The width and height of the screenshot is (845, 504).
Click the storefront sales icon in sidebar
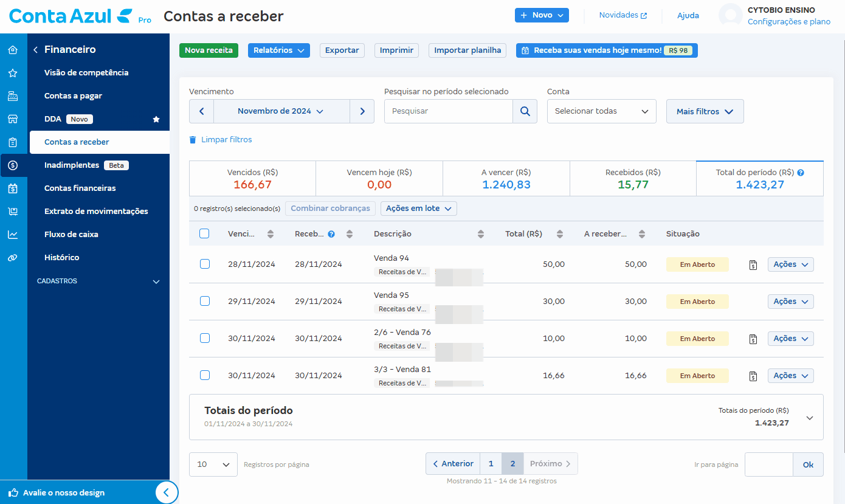point(13,119)
